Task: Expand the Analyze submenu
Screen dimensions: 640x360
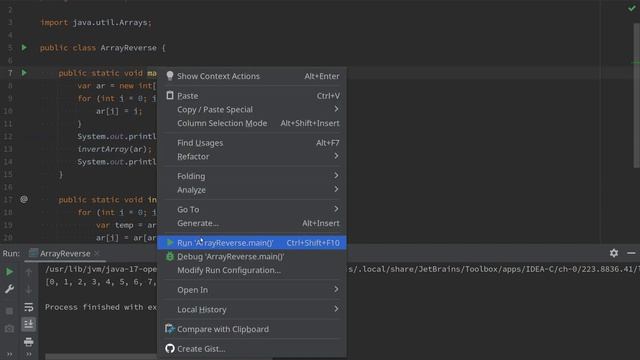Action: pos(252,190)
